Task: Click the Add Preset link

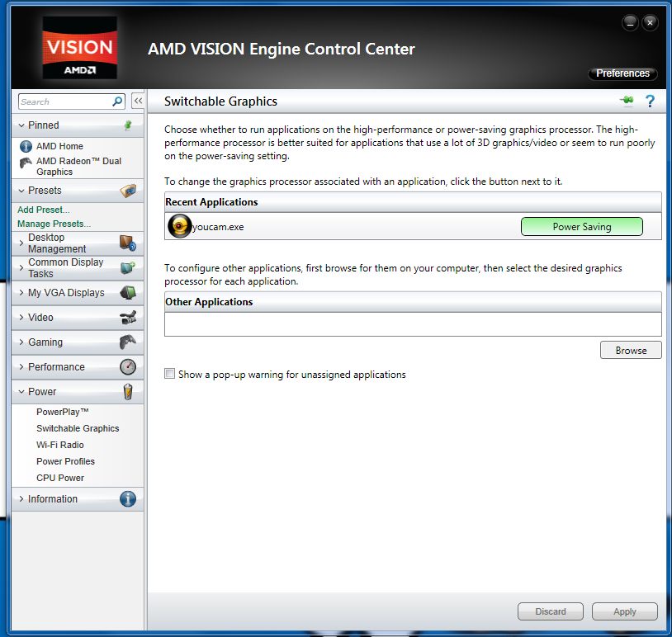Action: coord(43,210)
